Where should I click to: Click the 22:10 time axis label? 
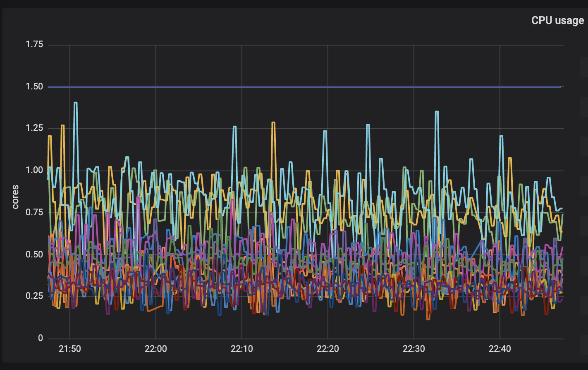(x=242, y=348)
